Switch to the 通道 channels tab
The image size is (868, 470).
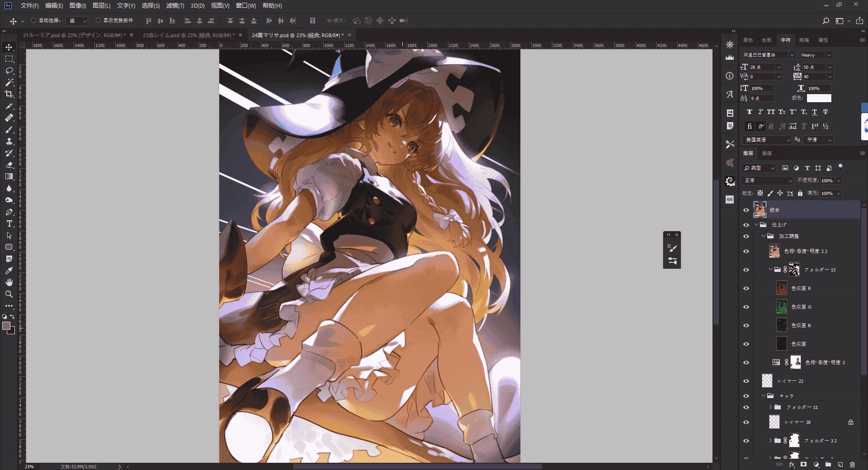click(x=767, y=153)
